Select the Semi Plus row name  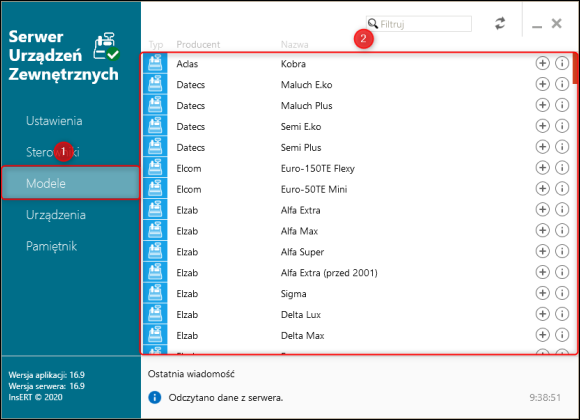click(x=301, y=147)
